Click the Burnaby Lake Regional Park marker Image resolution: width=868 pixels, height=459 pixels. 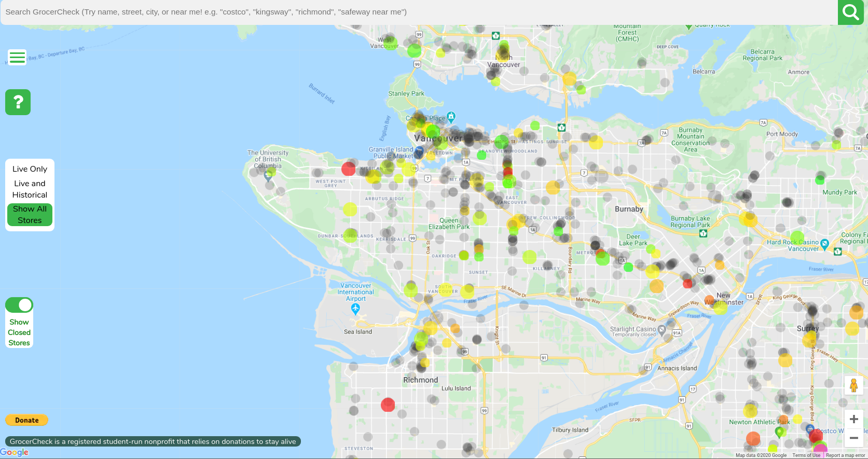click(703, 233)
